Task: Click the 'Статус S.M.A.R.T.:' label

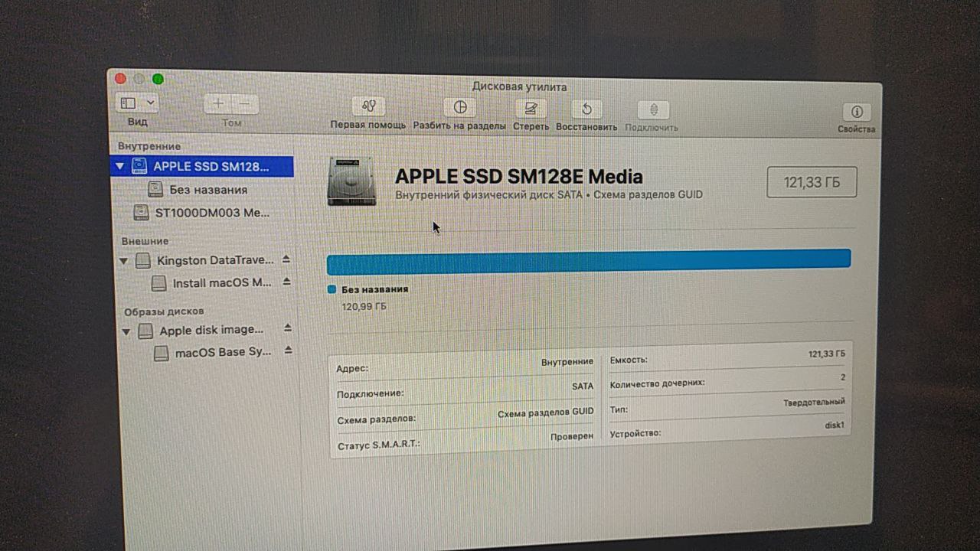Action: point(378,445)
